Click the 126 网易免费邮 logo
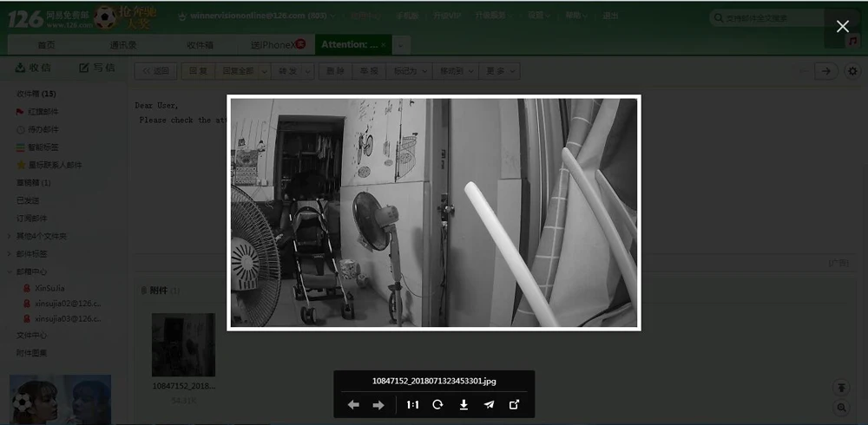Image resolution: width=868 pixels, height=425 pixels. click(x=49, y=19)
